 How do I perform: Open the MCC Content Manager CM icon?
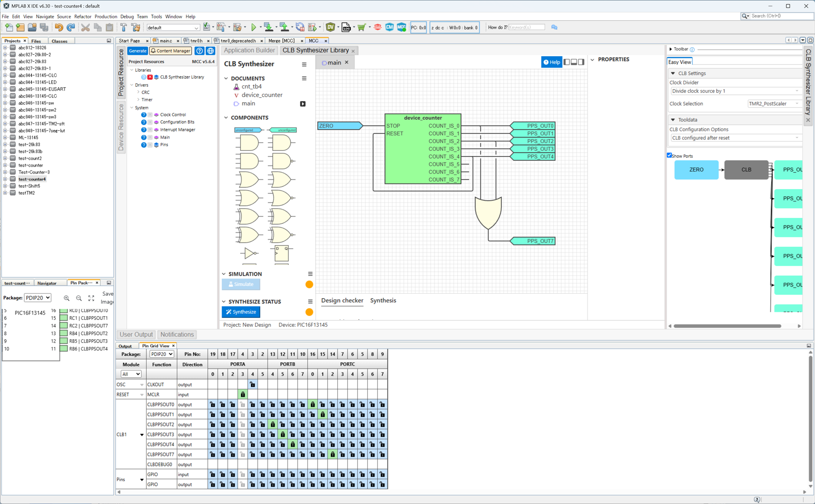pos(389,27)
